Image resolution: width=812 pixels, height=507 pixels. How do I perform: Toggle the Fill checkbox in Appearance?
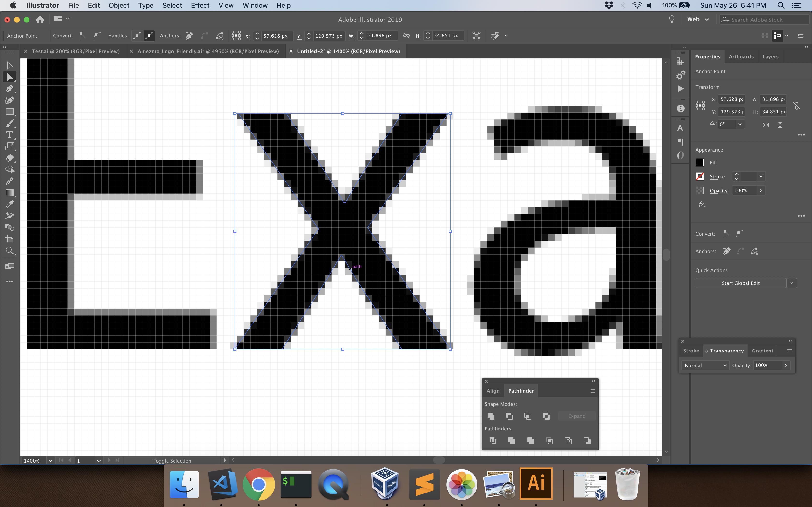[x=700, y=162]
